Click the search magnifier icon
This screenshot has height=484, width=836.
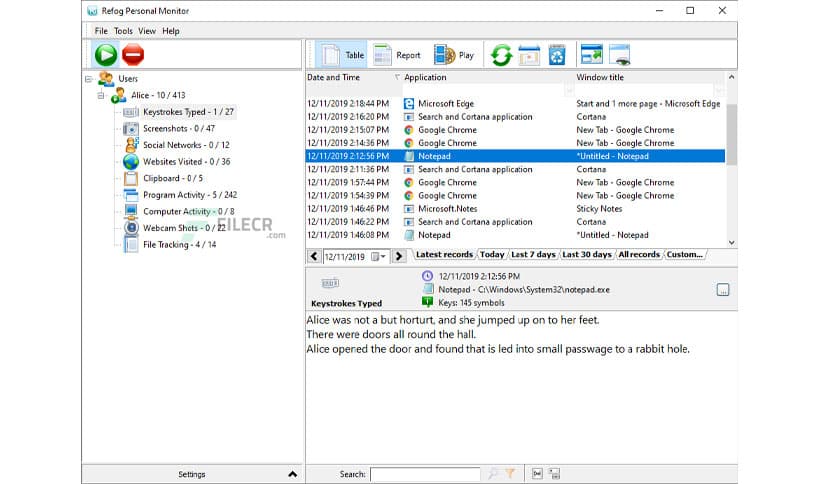point(493,473)
